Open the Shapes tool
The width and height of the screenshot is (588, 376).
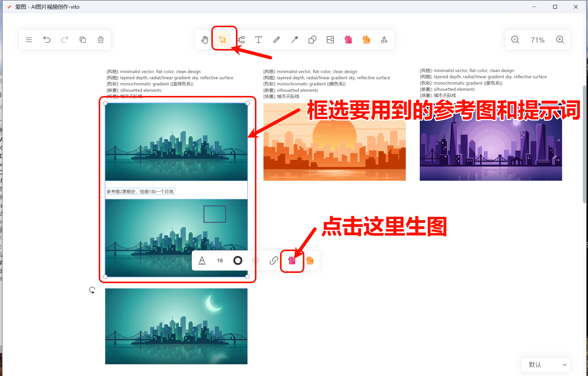312,40
